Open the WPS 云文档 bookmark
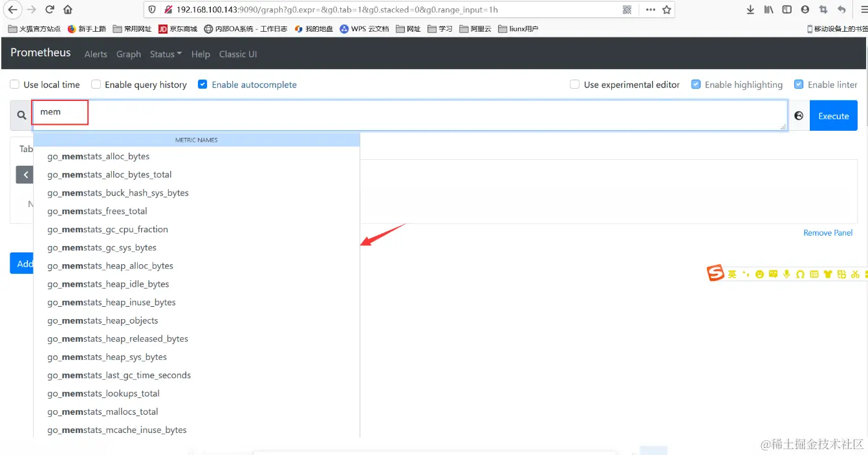Image resolution: width=868 pixels, height=455 pixels. (x=365, y=28)
